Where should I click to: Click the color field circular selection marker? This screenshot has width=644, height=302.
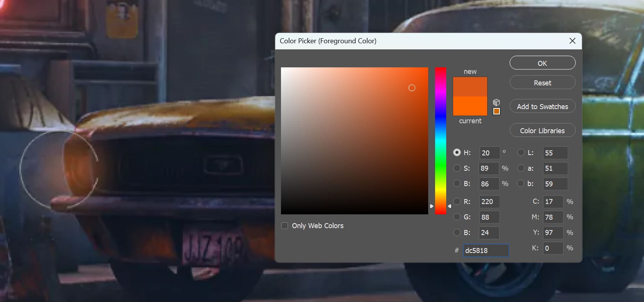(412, 88)
